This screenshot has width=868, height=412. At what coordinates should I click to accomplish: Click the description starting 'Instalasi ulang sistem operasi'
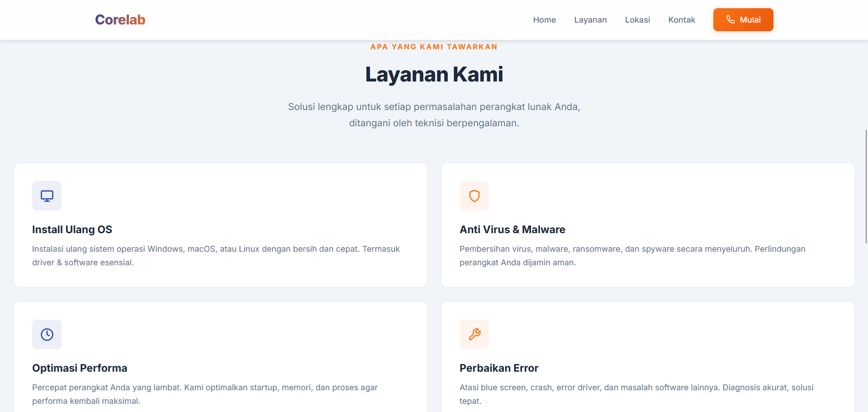(216, 256)
